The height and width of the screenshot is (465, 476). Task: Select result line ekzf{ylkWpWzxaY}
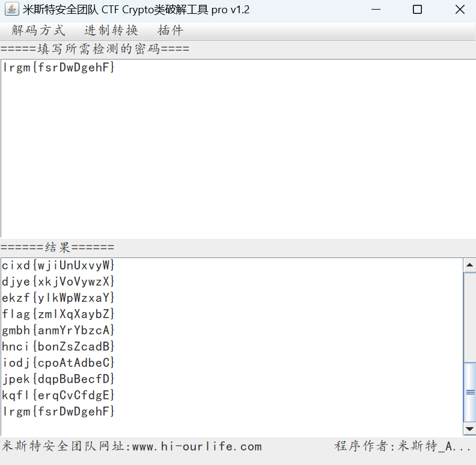(58, 298)
